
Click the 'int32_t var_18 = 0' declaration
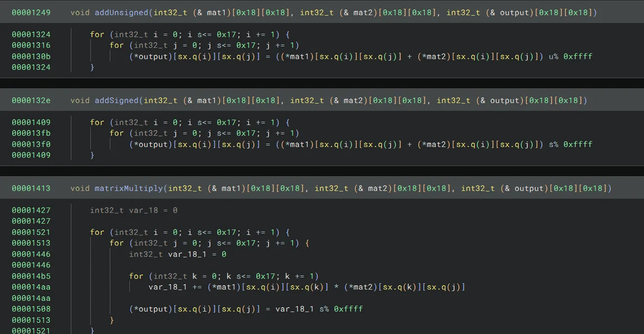tap(134, 210)
